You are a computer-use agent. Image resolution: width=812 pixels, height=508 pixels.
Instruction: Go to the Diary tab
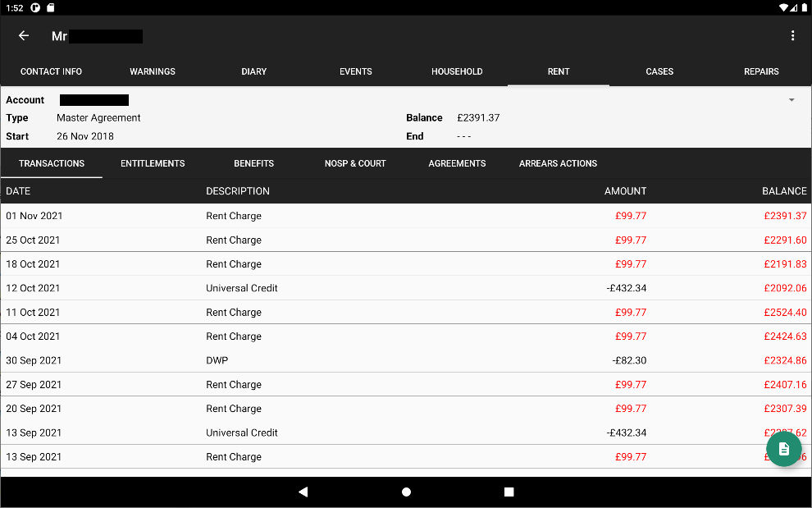pos(253,71)
